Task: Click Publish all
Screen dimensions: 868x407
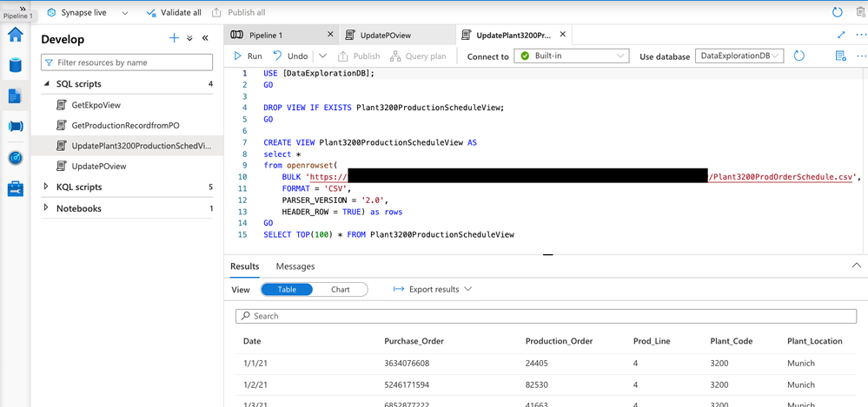Action: click(239, 12)
